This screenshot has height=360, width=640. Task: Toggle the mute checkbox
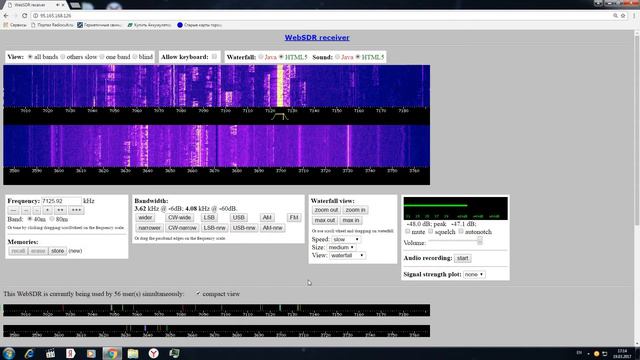[407, 231]
